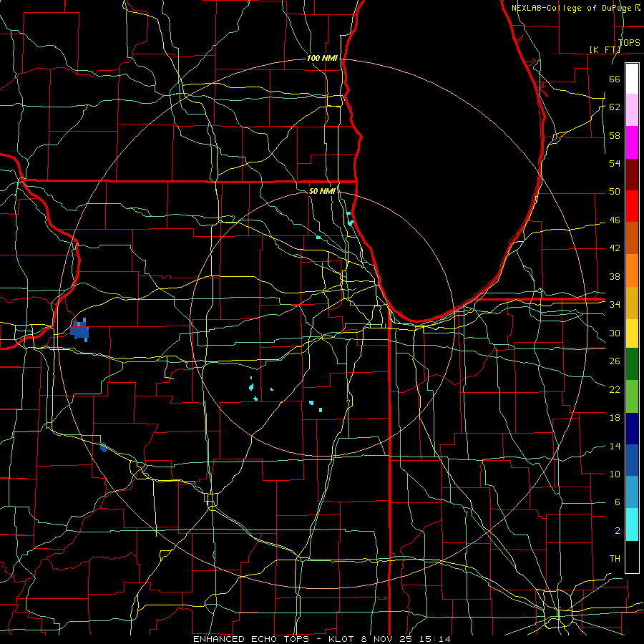
Task: Choose the dark burnt-orange legend swatch
Action: [x=632, y=238]
